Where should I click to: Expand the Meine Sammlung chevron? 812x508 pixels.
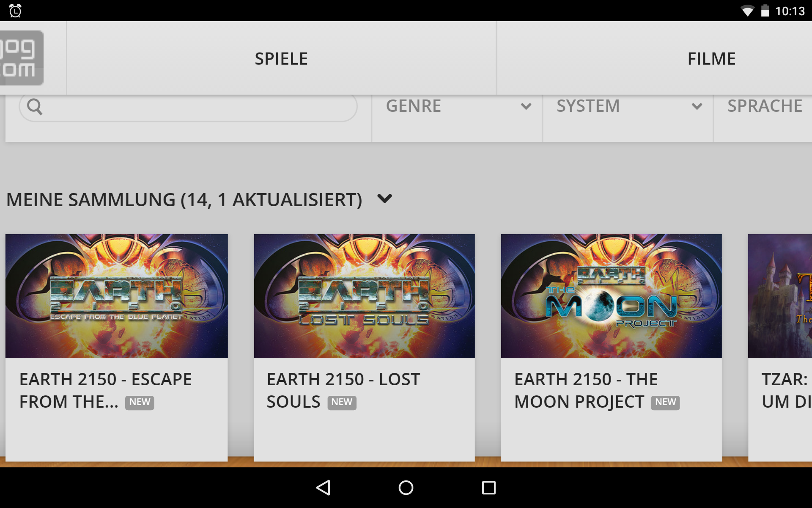pos(384,199)
